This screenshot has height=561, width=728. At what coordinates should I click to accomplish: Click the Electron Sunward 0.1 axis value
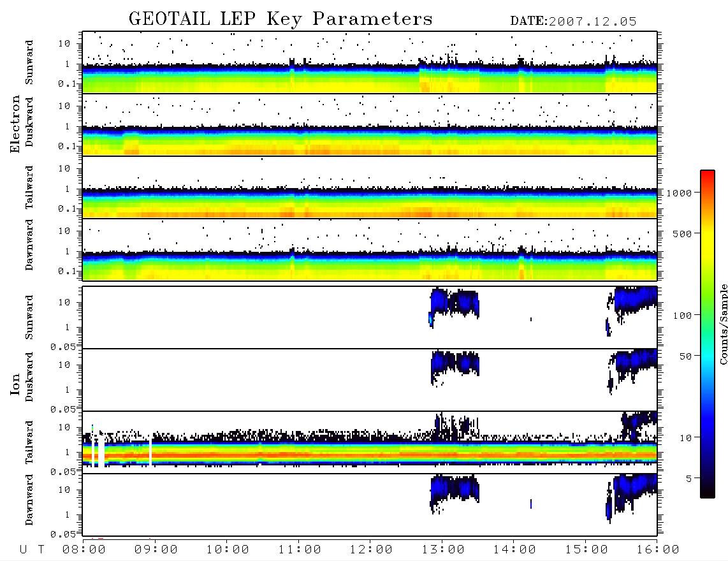tap(68, 84)
